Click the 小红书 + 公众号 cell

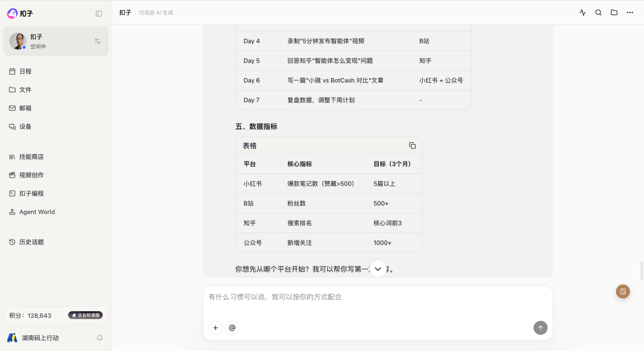(x=441, y=80)
